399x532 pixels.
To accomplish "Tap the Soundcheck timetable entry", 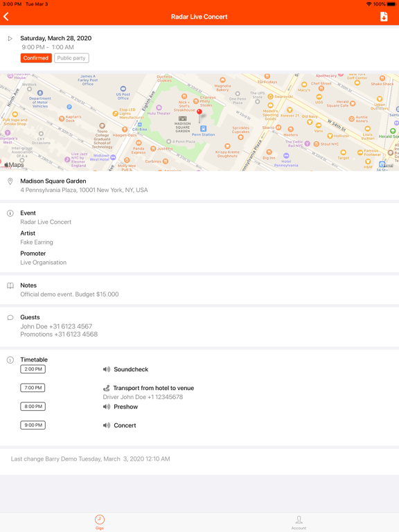I will click(x=131, y=369).
